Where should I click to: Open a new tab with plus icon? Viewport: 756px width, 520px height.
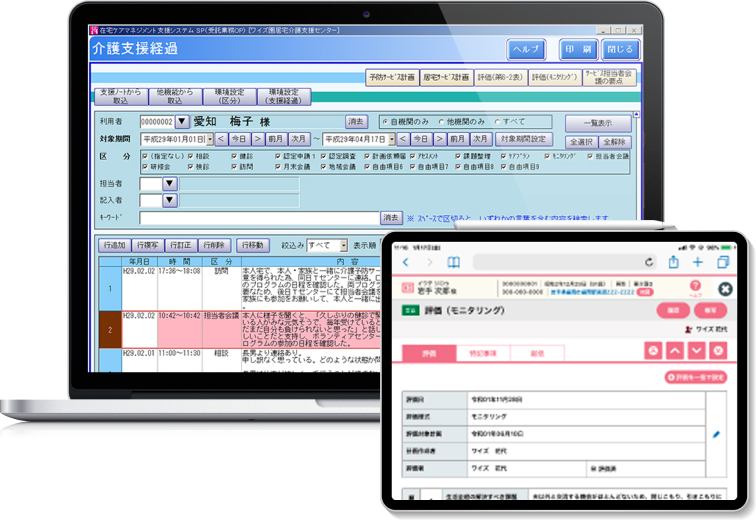point(698,262)
